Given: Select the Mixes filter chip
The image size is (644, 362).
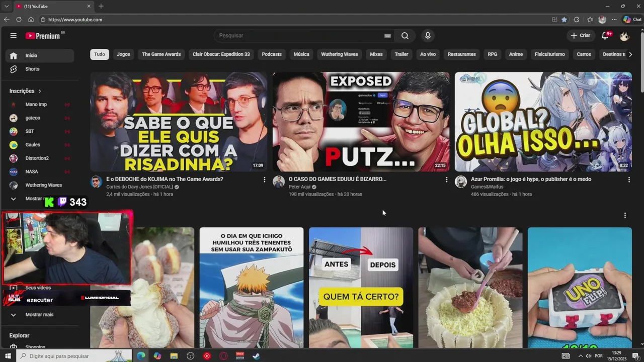Looking at the screenshot, I should tap(376, 54).
